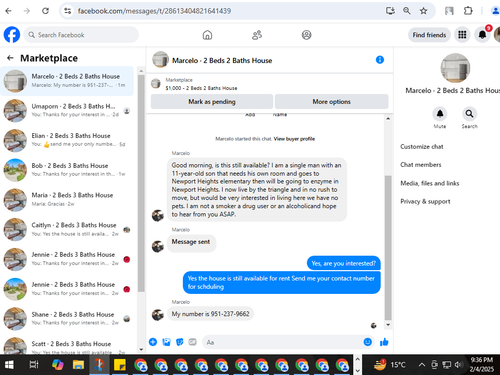The image size is (500, 375).
Task: Expand Chat members section
Action: point(421,165)
